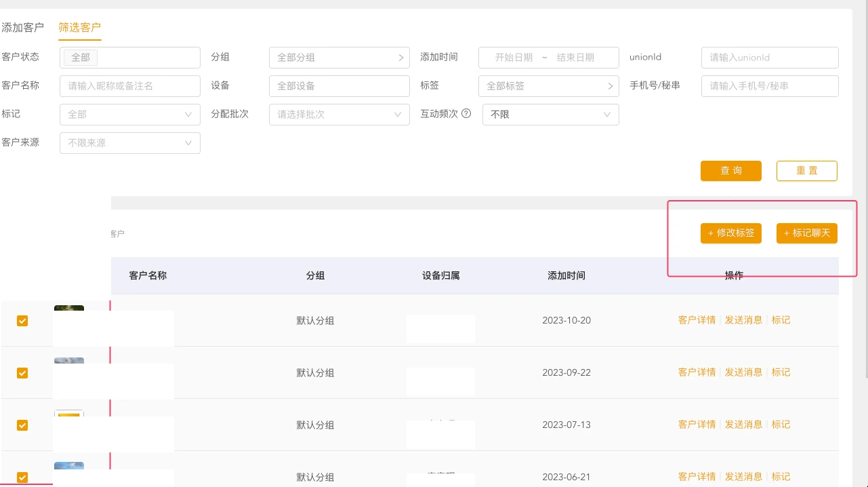Open 客户详情 for the 2023-09-22 row
Viewport: 868px width, 487px height.
coord(697,372)
